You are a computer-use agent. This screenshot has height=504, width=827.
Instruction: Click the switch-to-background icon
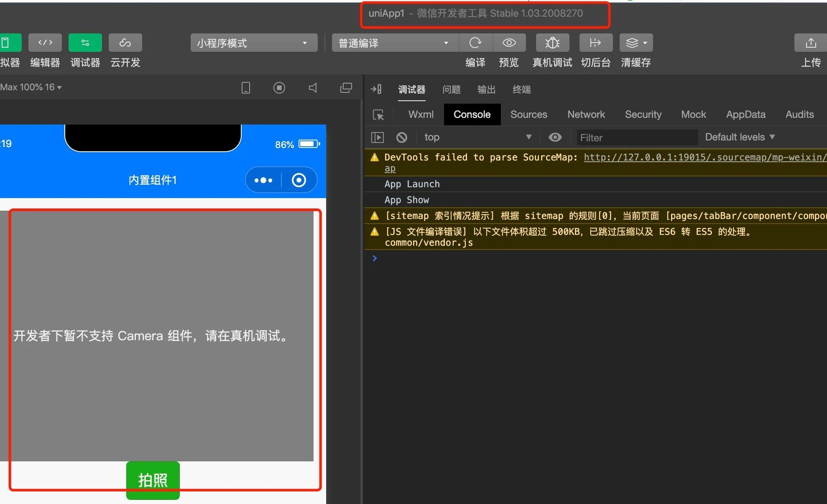pos(595,43)
